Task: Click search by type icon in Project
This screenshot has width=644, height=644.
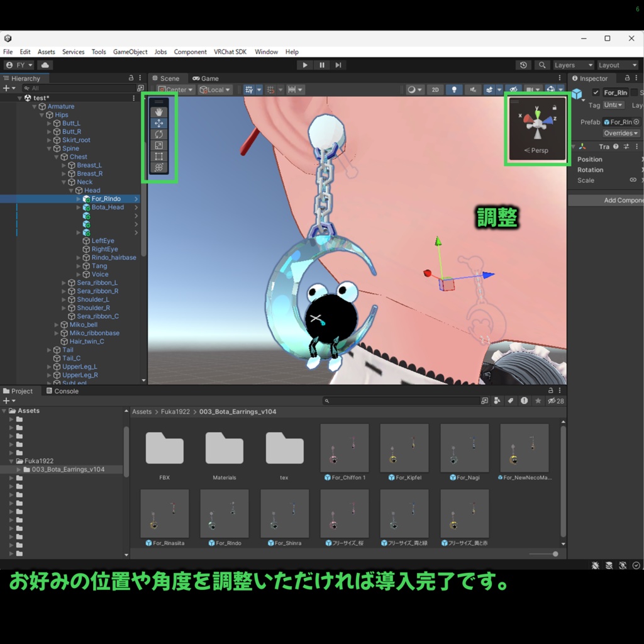Action: (497, 401)
